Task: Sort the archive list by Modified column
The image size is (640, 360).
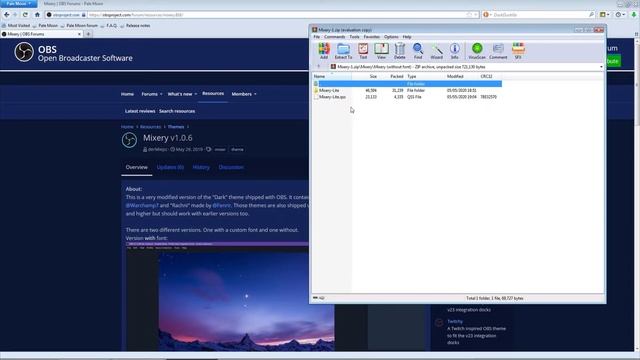Action: coord(462,76)
